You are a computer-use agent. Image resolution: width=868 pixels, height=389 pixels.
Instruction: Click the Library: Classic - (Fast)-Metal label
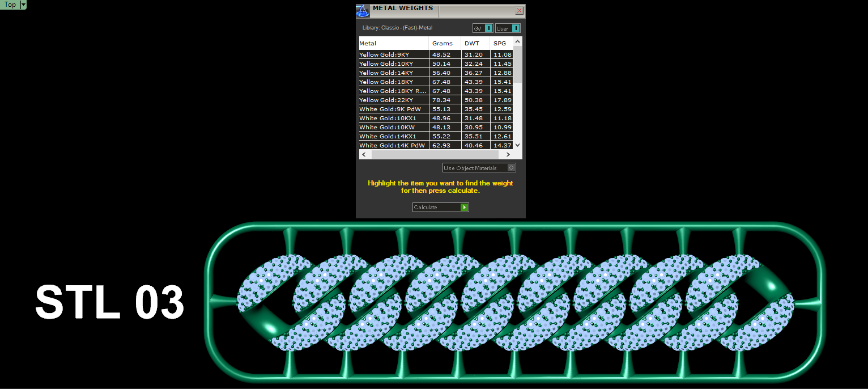[x=397, y=28]
